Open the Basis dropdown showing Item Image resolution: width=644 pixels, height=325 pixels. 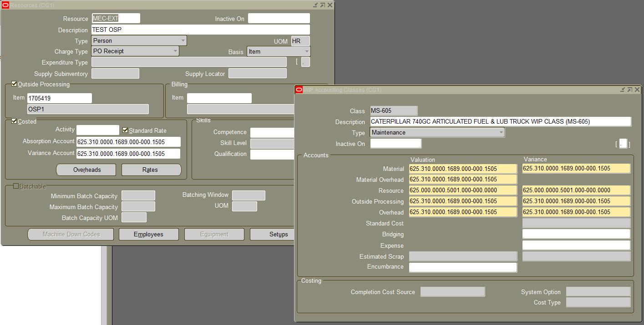(x=279, y=51)
